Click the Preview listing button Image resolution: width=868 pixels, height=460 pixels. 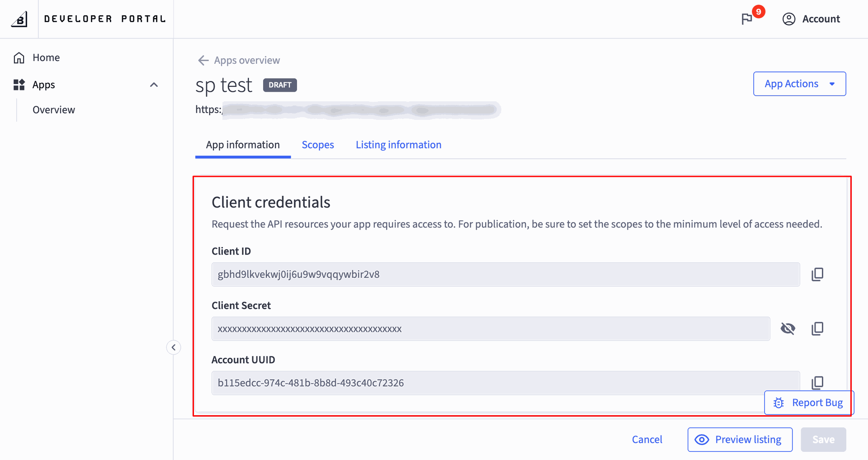coord(740,440)
